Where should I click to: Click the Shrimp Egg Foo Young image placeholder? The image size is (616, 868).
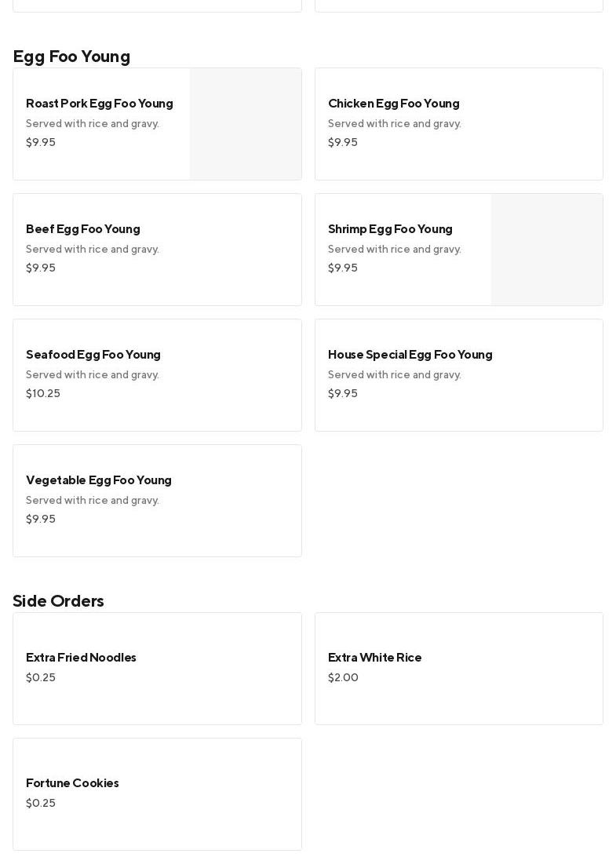coord(547,250)
